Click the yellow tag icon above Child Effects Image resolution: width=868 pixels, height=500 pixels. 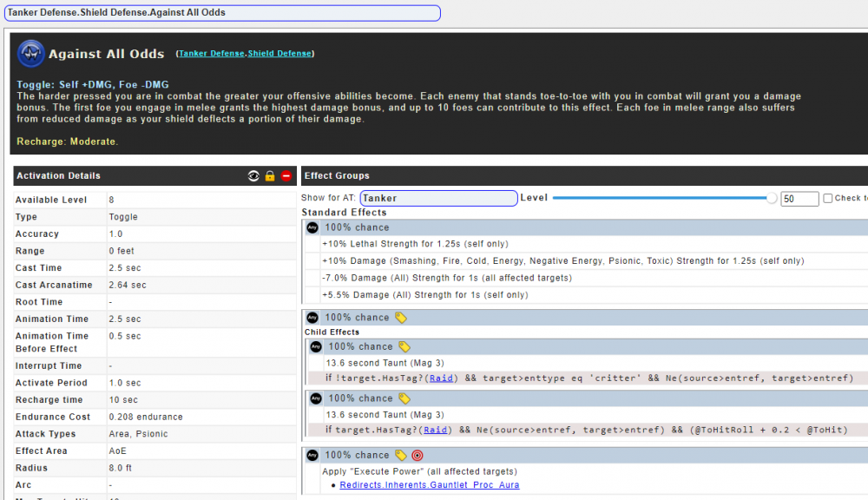tap(400, 318)
